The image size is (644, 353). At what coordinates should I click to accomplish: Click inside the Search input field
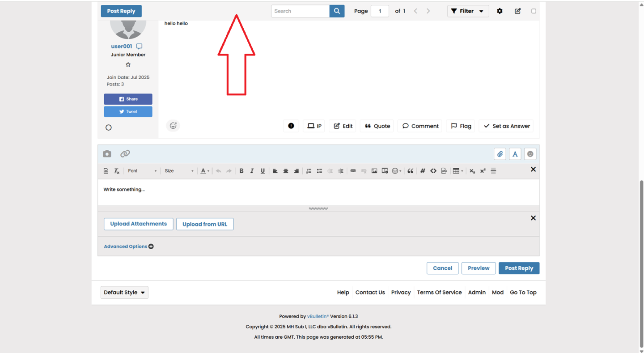tap(301, 11)
